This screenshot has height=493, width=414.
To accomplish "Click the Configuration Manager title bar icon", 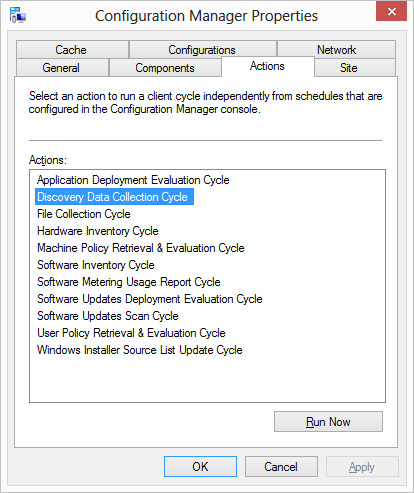I will (17, 15).
